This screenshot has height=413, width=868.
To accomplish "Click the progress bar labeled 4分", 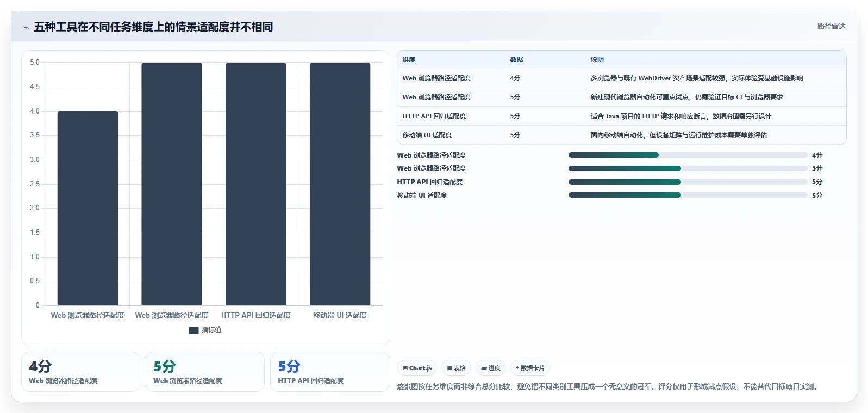I will point(688,155).
